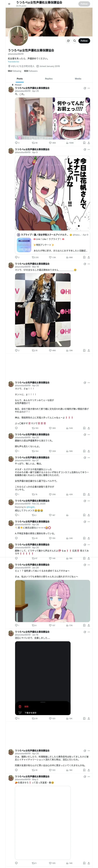
Task: Search this profile's posts via magnifier icon
Action: 75,41
